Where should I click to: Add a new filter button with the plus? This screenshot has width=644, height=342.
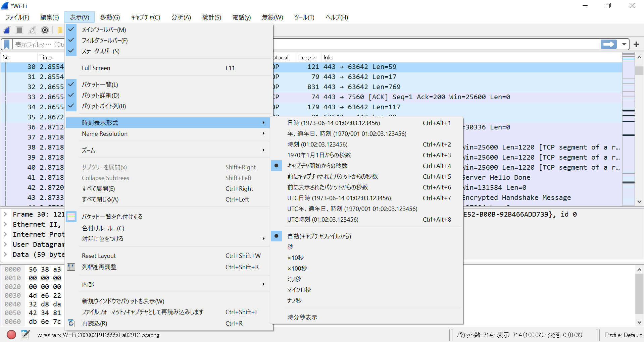pos(637,44)
